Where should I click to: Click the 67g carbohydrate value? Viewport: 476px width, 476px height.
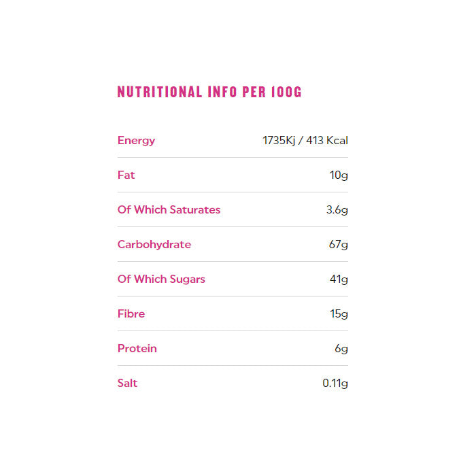click(338, 245)
